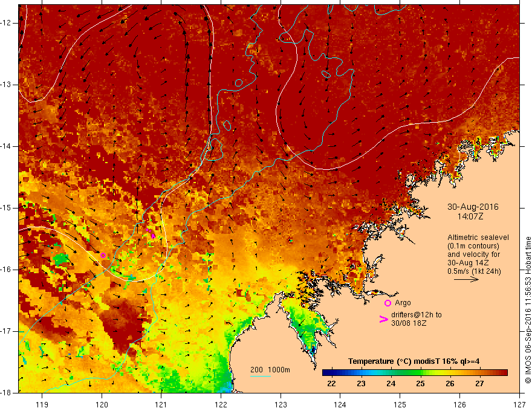Click the latitude axis label '-12'
This screenshot has width=532, height=411.
point(6,23)
